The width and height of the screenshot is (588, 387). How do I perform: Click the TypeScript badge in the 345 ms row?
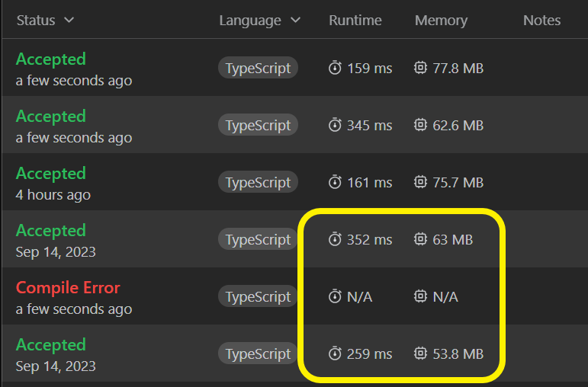[x=258, y=125]
